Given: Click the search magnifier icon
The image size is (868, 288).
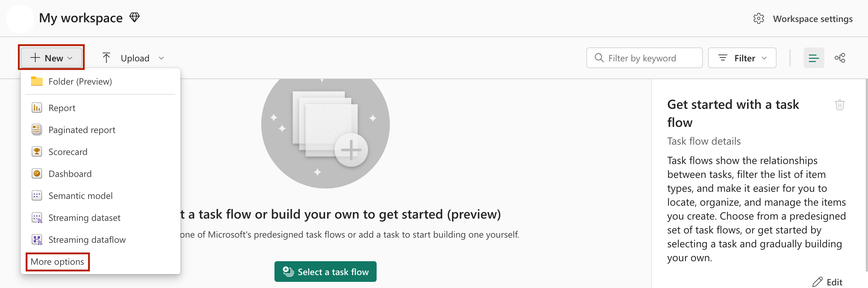Looking at the screenshot, I should [x=599, y=58].
